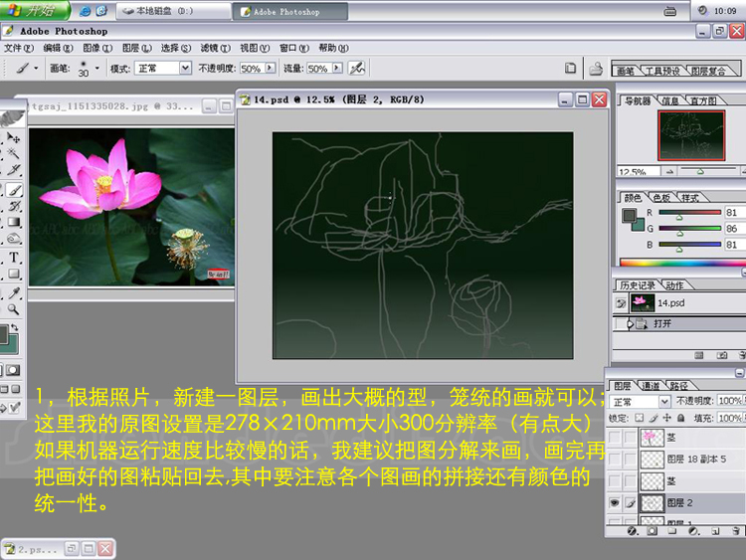This screenshot has height=560, width=746.
Task: Swap foreground and background colors arrow
Action: pos(15,327)
